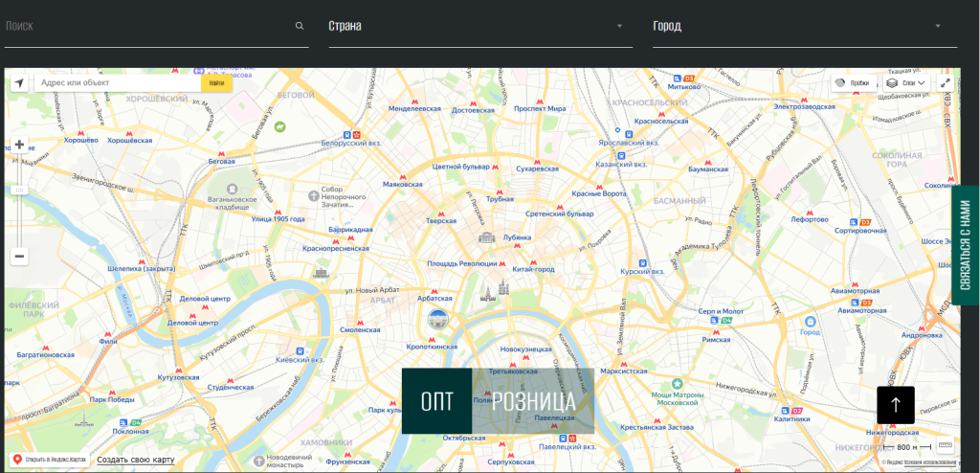980x473 pixels.
Task: Click the Китай-город metro marker
Action: click(x=533, y=262)
